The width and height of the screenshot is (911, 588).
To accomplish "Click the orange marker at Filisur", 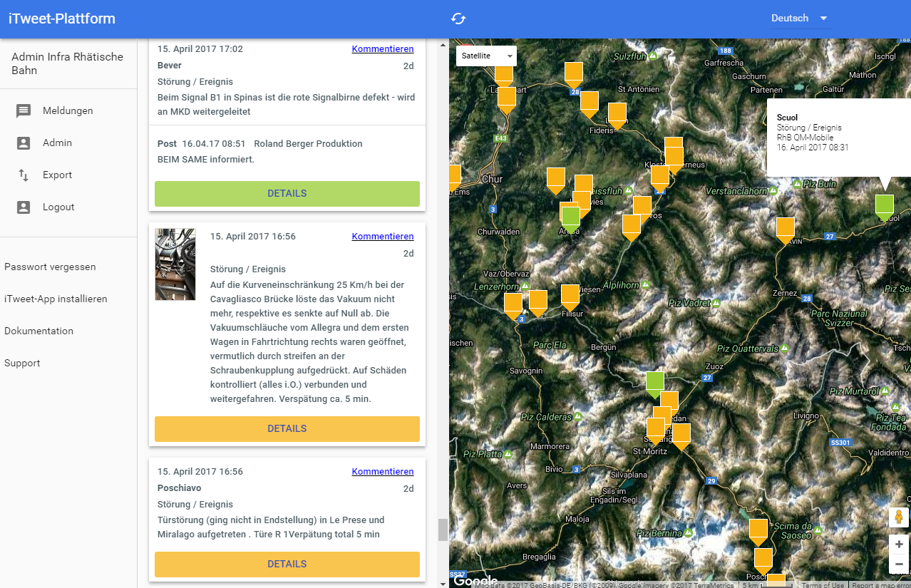I will click(570, 297).
